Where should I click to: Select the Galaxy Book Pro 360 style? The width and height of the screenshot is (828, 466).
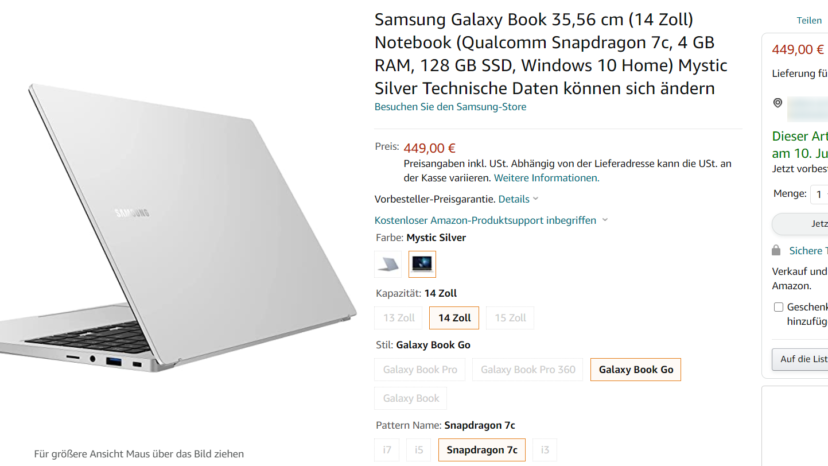click(x=528, y=370)
